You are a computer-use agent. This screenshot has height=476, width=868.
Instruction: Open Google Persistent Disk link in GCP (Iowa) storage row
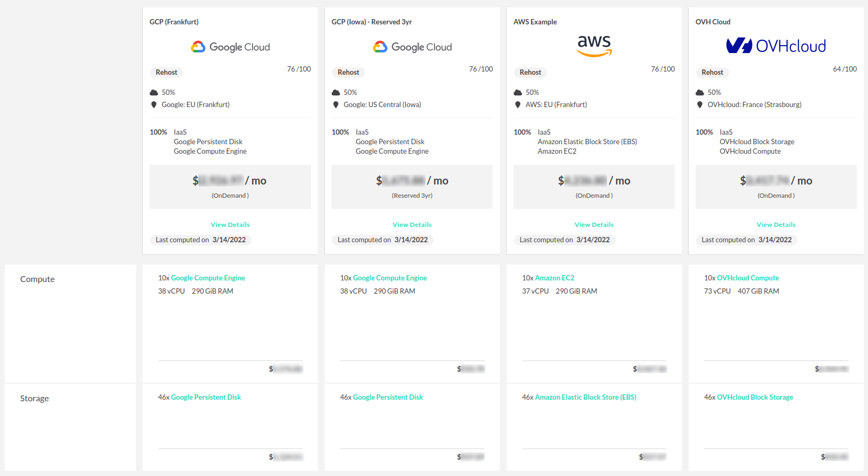(x=388, y=397)
